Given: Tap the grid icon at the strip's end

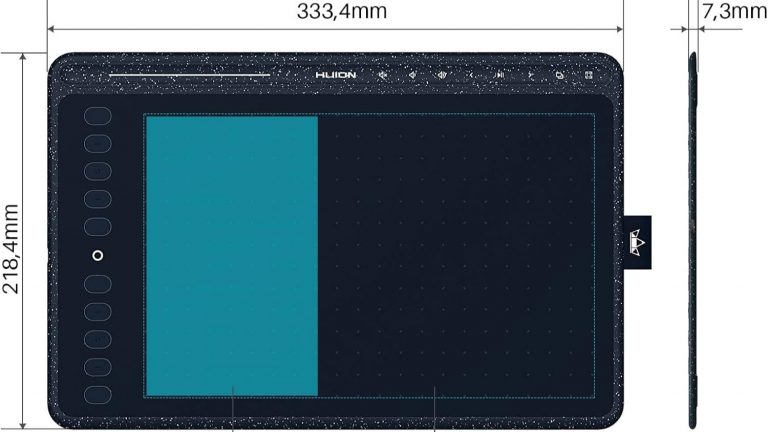Looking at the screenshot, I should [x=589, y=75].
